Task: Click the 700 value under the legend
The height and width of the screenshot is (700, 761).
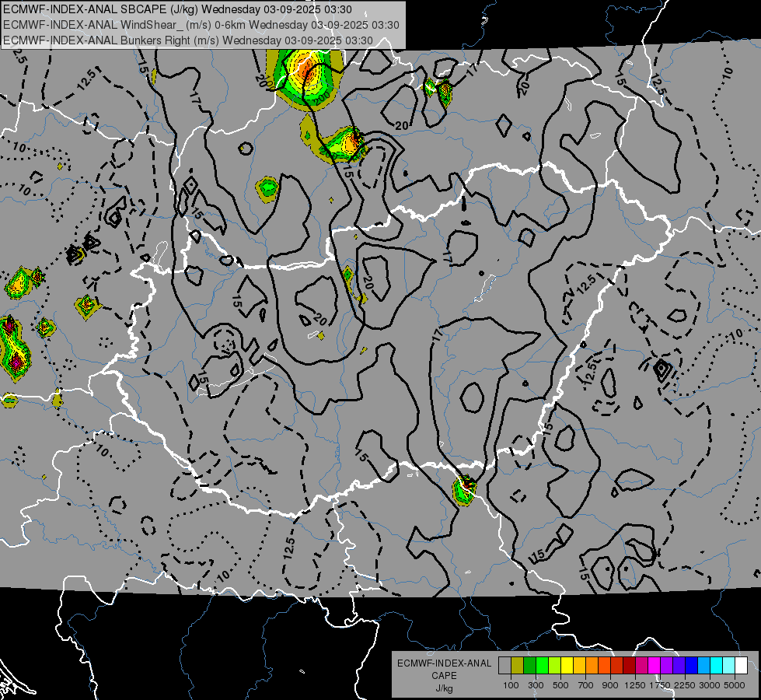Action: 586,685
